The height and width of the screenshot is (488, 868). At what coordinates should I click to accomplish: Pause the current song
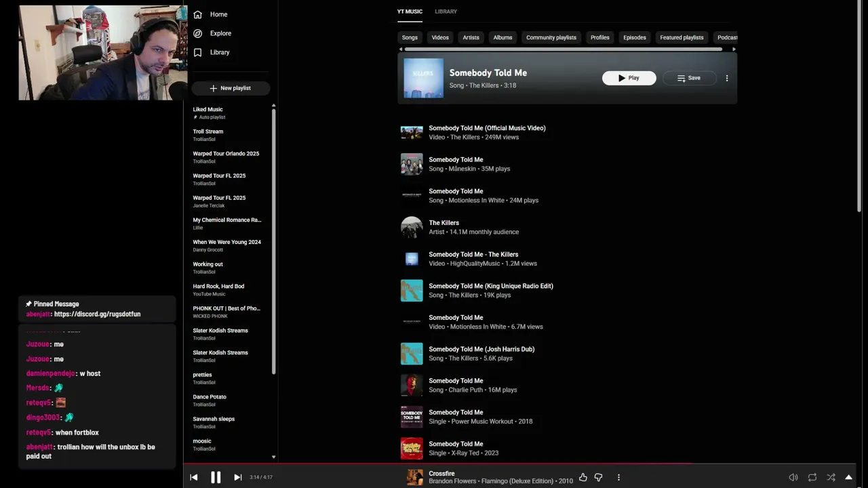(216, 477)
